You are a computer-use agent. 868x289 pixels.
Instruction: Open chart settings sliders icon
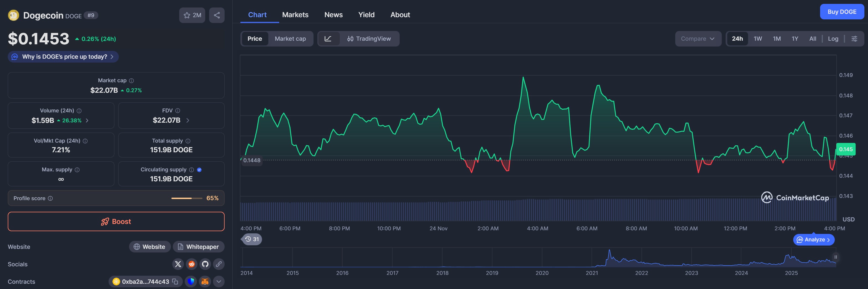point(854,39)
